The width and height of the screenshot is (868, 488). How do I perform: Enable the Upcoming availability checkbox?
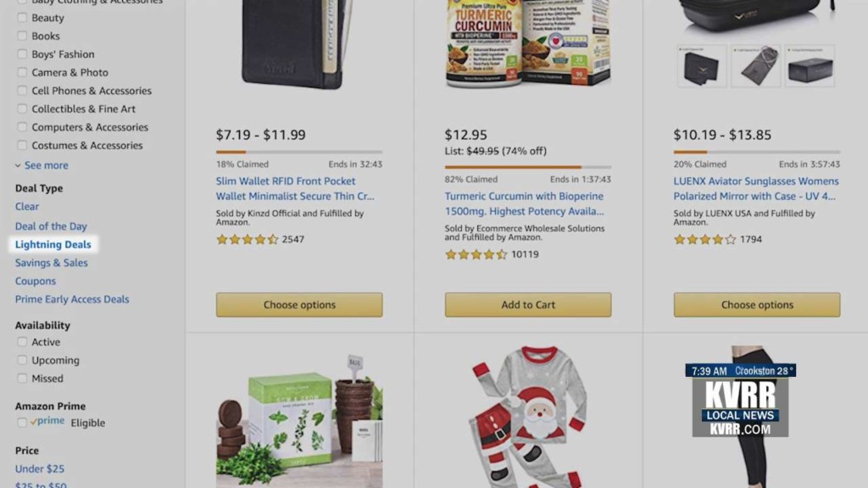(x=22, y=360)
